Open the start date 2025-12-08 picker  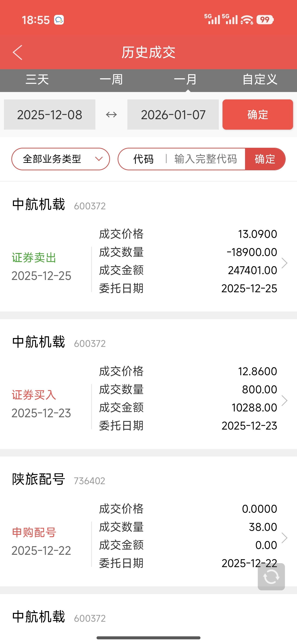(x=49, y=115)
